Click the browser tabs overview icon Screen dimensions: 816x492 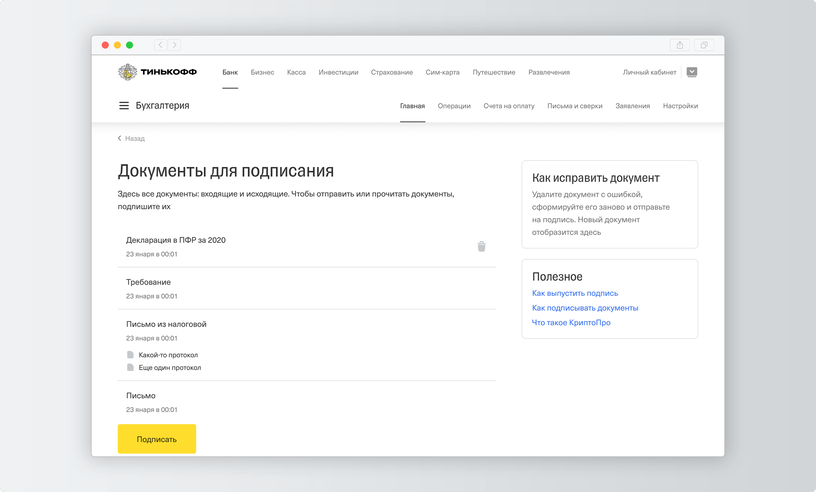pyautogui.click(x=704, y=45)
